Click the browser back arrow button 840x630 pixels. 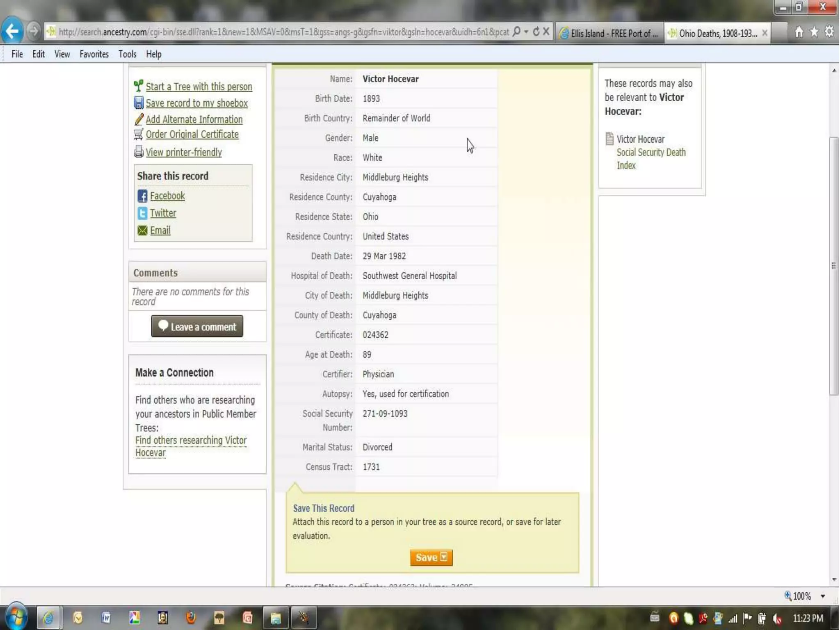(x=12, y=31)
